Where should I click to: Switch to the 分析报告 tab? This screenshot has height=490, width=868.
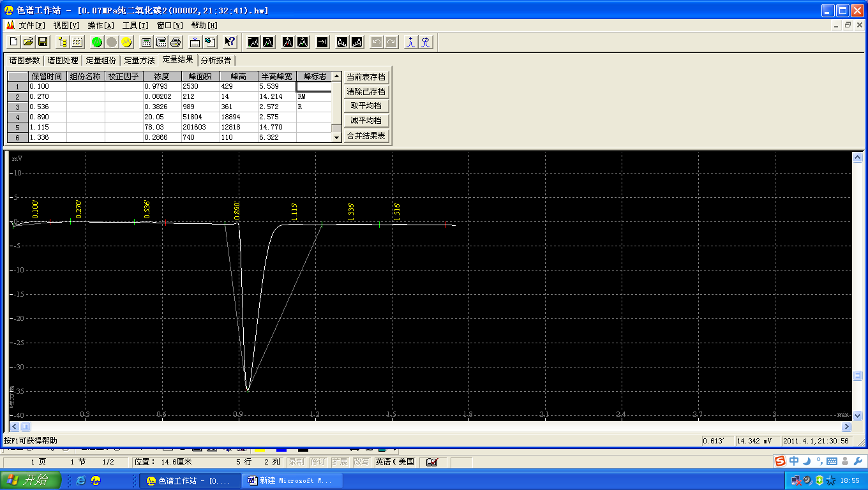point(216,61)
